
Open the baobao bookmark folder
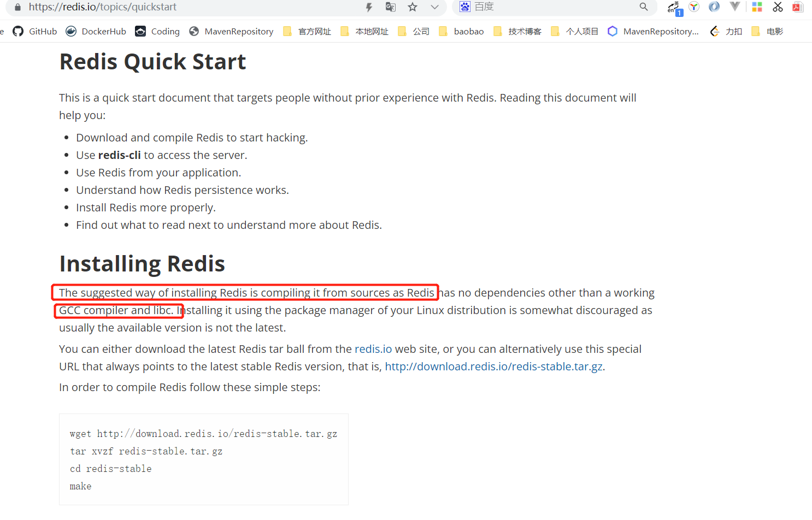point(461,32)
